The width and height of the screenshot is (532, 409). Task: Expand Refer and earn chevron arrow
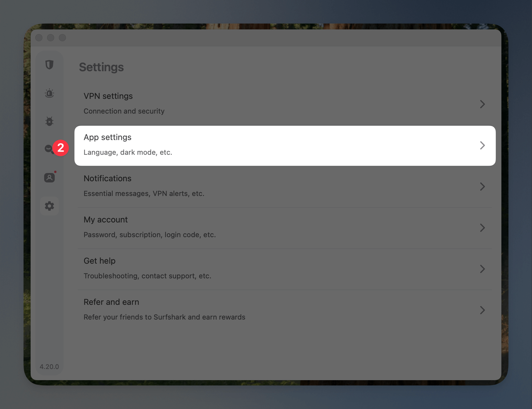pos(482,310)
